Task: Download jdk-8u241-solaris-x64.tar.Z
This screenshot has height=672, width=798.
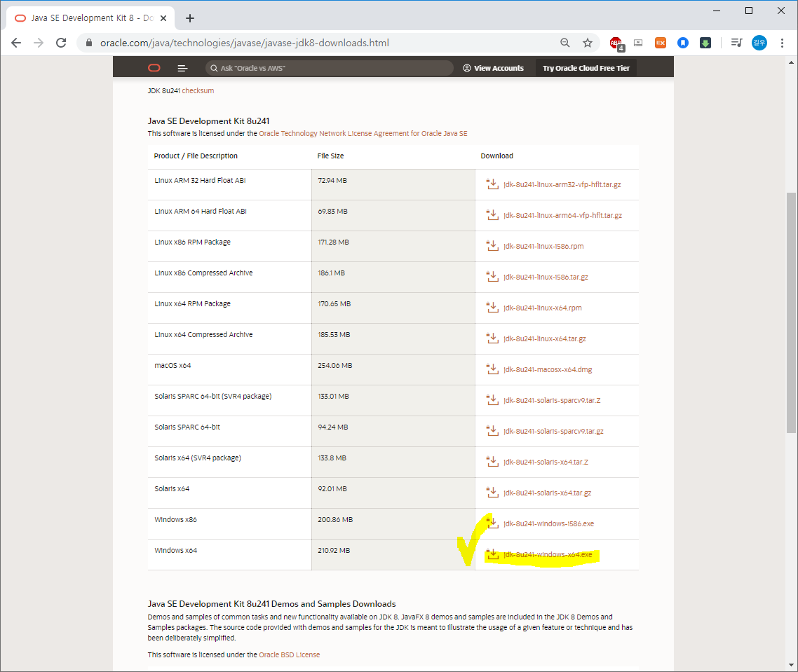Action: click(x=546, y=462)
